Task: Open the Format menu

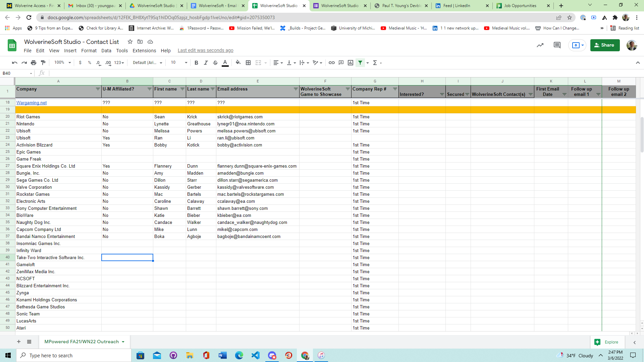Action: pyautogui.click(x=89, y=51)
